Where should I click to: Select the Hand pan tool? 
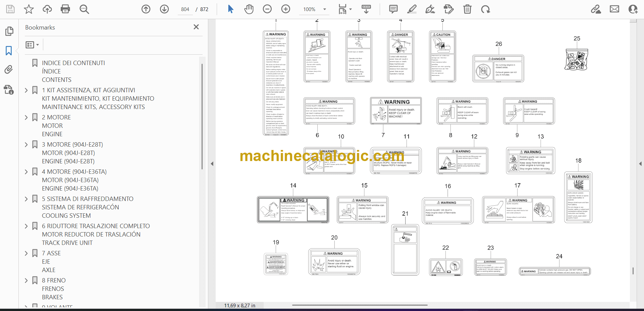(x=249, y=9)
